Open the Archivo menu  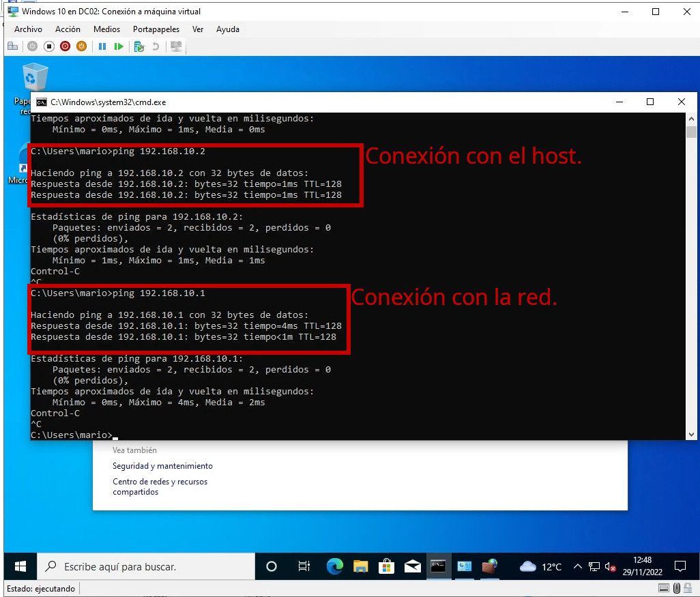click(28, 29)
